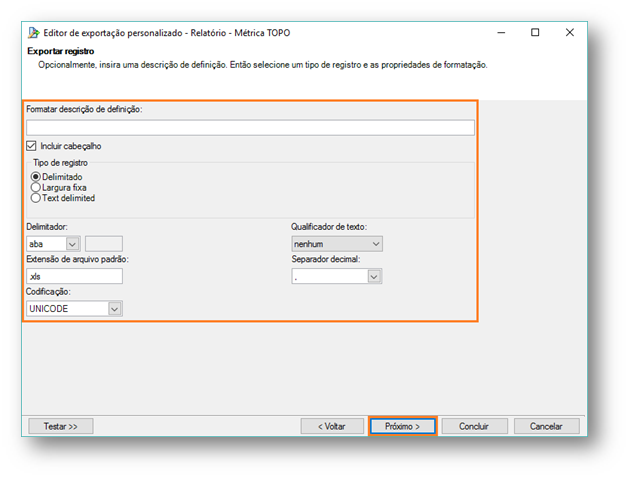Choose the Largura fixa radio option
630x479 pixels.
point(36,187)
